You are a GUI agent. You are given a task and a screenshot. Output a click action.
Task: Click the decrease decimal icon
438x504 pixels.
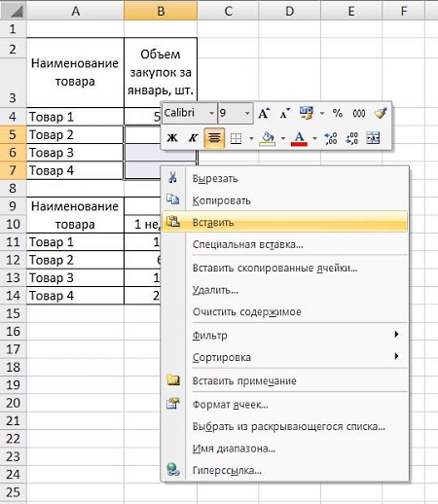tap(352, 138)
